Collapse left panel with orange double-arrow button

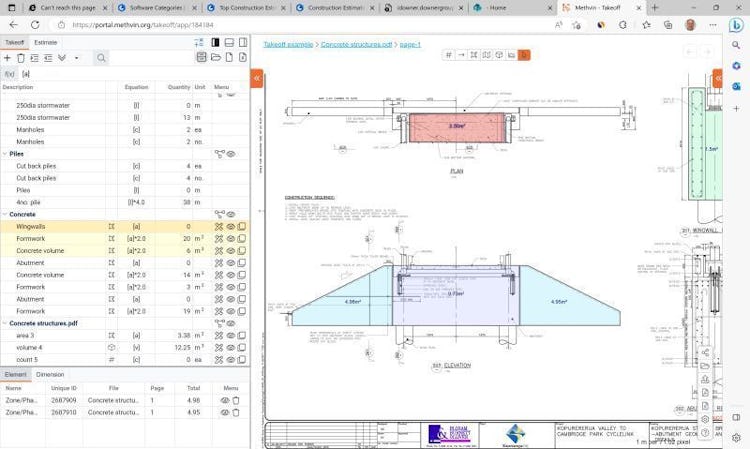tap(257, 78)
